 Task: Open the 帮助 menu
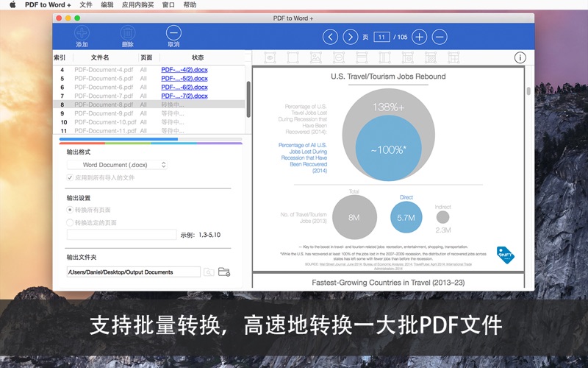[x=190, y=5]
